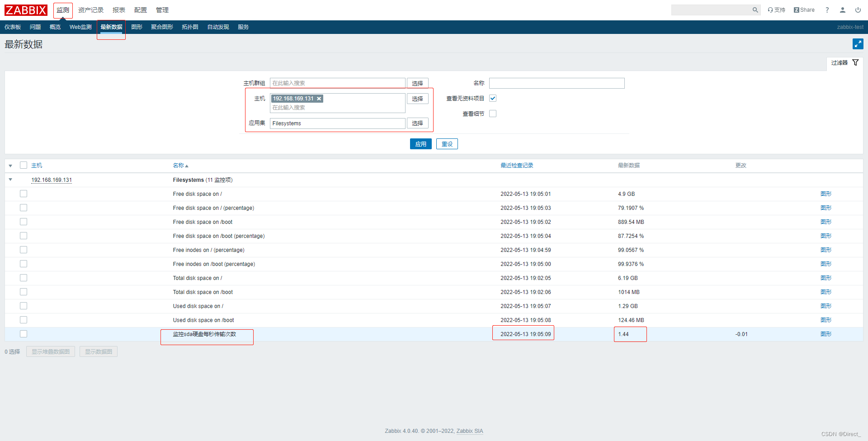Viewport: 868px width, 441px height.
Task: Open the Share link
Action: click(x=804, y=10)
